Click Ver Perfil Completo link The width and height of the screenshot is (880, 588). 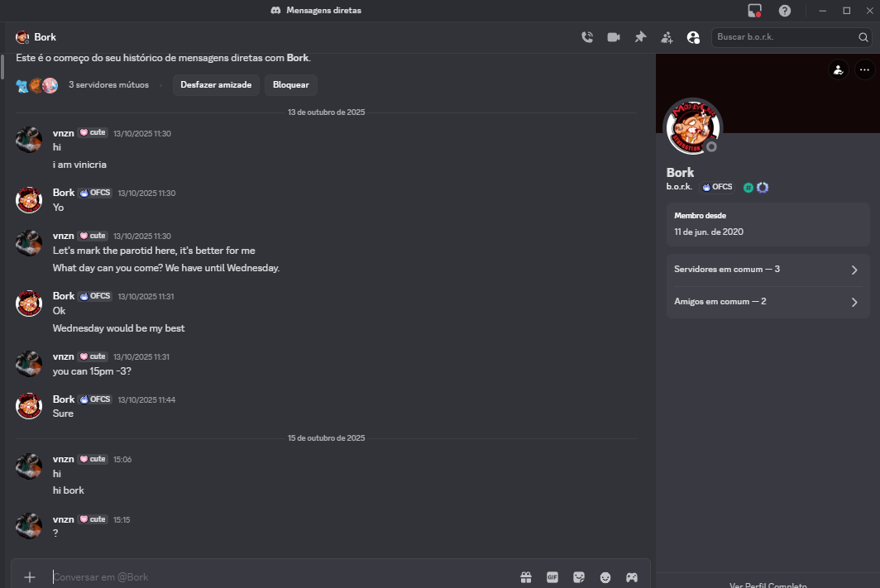click(x=768, y=584)
